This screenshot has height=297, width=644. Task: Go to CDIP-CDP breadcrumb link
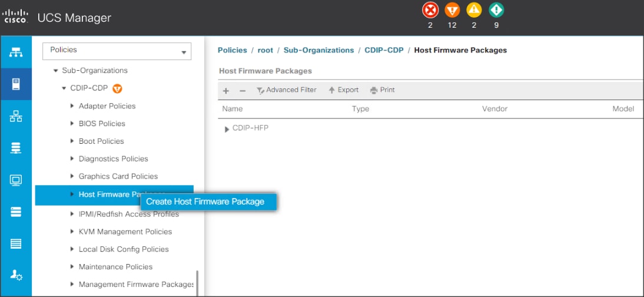click(x=384, y=50)
